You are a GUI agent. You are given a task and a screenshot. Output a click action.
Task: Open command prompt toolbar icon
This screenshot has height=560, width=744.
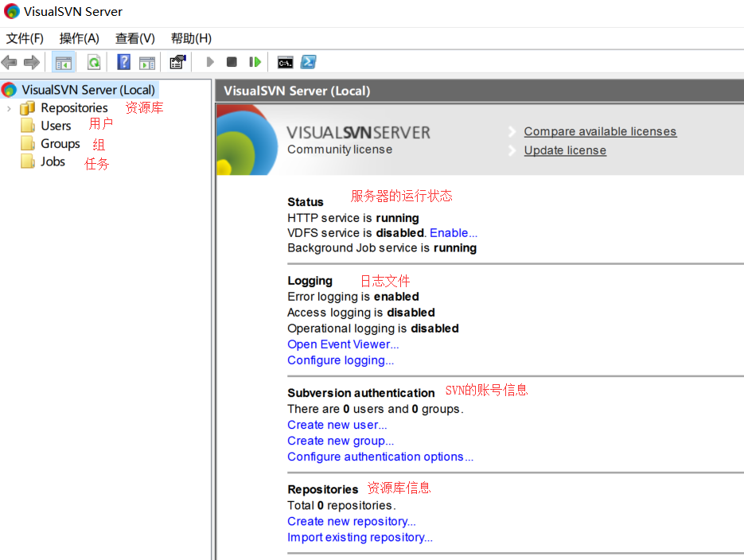[285, 62]
